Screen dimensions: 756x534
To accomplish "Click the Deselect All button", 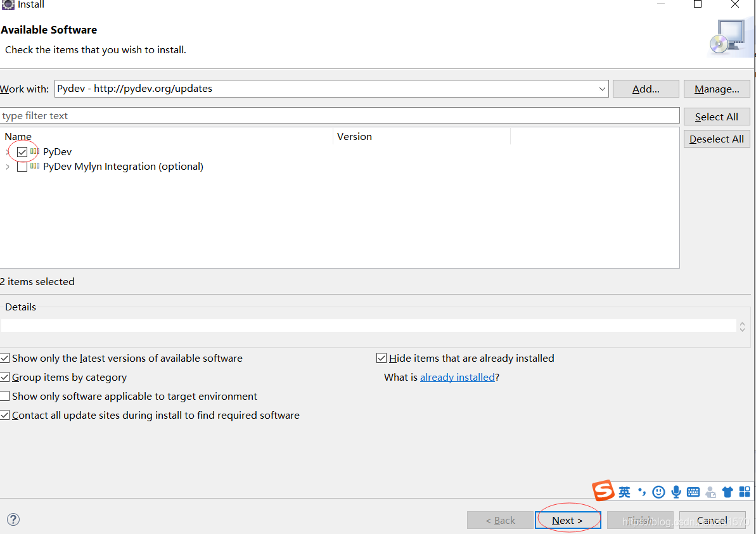I will 717,139.
